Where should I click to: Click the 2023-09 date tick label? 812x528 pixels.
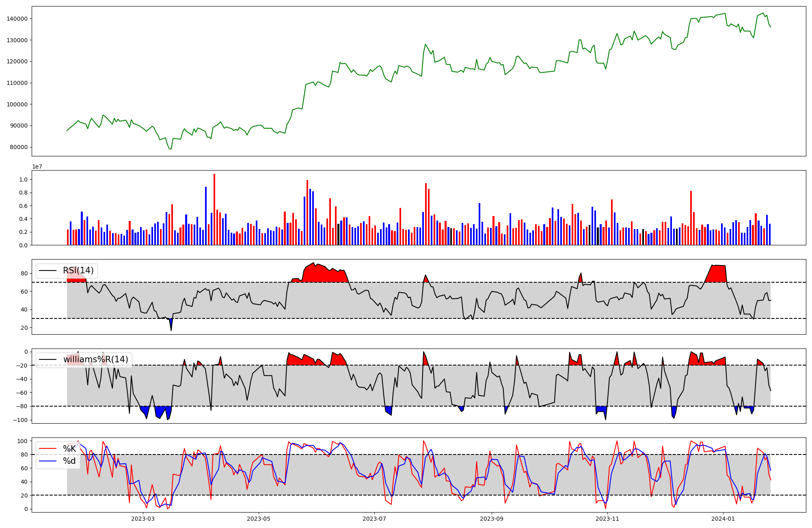coord(492,519)
